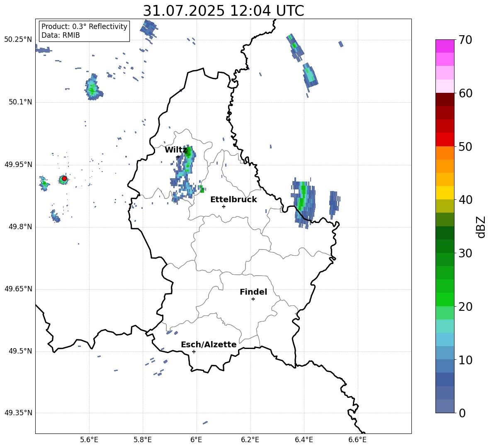Click the Product: 0.3° Reflectivity text
This screenshot has height=448, width=491.
pos(84,27)
